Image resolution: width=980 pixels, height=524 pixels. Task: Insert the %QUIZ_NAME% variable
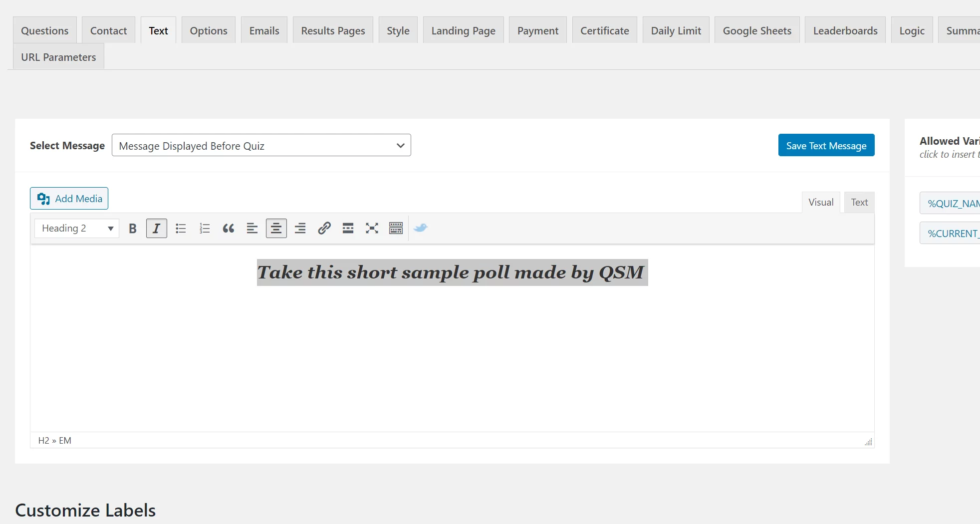click(953, 203)
